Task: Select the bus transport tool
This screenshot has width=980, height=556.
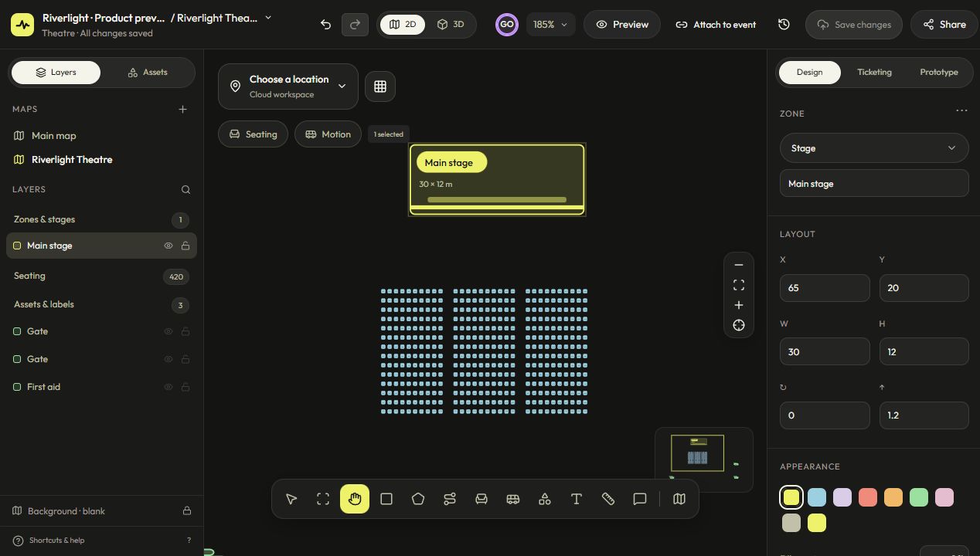Action: pos(513,499)
